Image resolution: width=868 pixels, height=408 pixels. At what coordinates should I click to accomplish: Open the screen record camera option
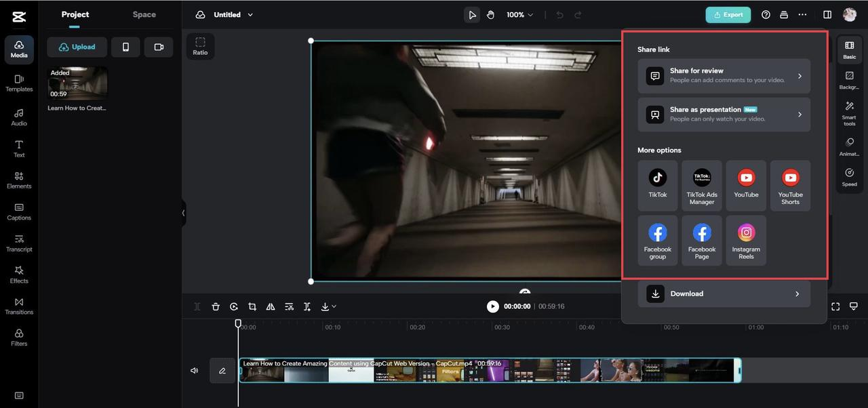click(159, 47)
